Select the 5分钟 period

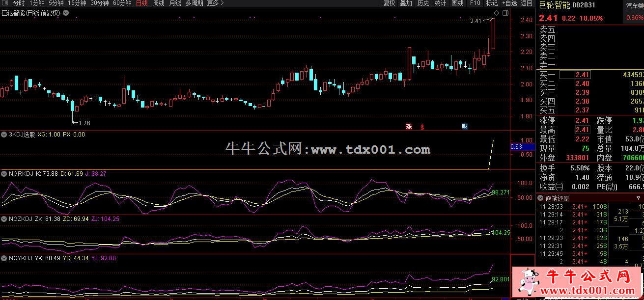(56, 3)
